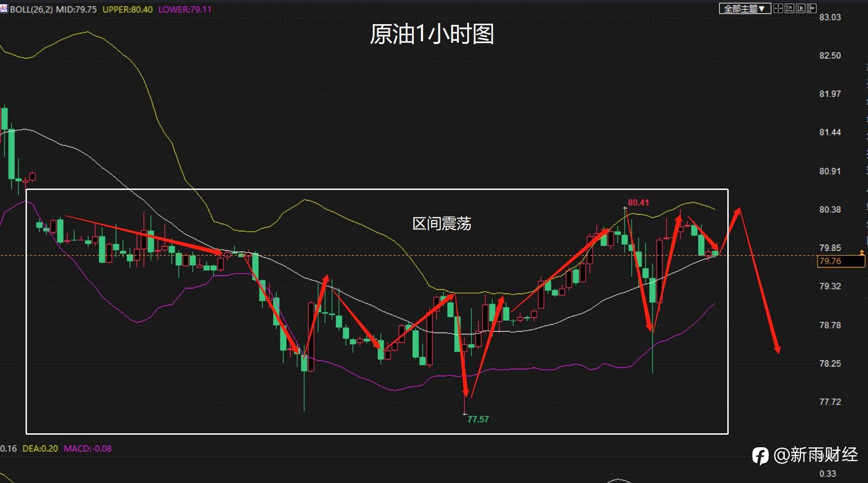This screenshot has width=868, height=483.
Task: Click the 77.57 low price label
Action: click(478, 419)
